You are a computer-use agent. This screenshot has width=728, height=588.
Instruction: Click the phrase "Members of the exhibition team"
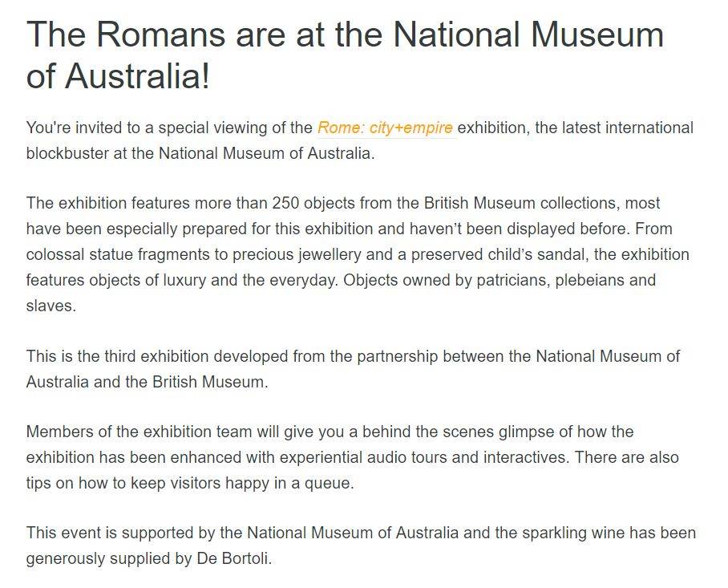139,432
